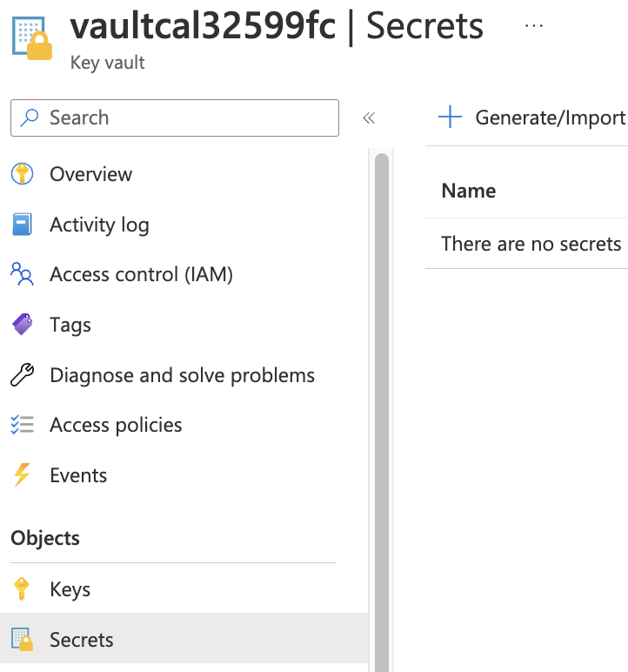Screen dimensions: 628x672
Task: Click the yellow Keys icon
Action: tap(22, 589)
